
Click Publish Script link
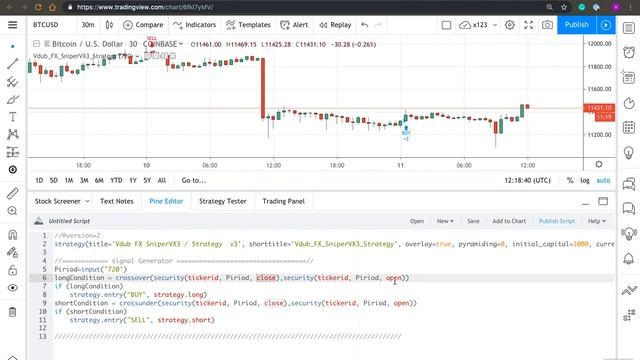click(x=557, y=221)
